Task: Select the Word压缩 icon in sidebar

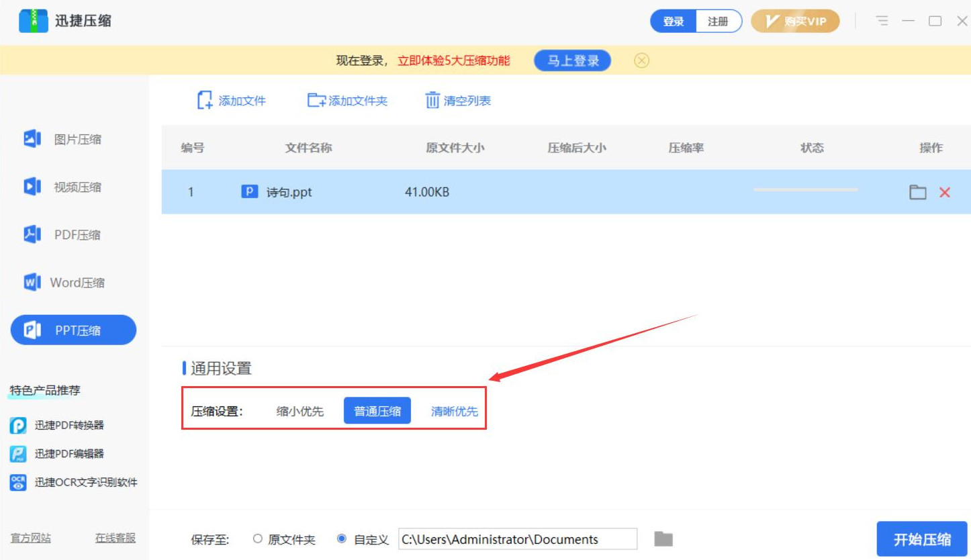Action: coord(32,282)
